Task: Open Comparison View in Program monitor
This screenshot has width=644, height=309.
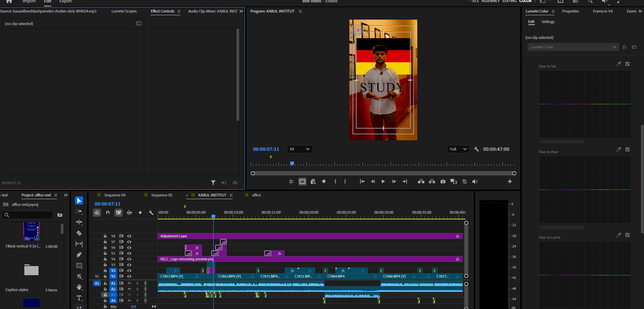Action: 453,182
